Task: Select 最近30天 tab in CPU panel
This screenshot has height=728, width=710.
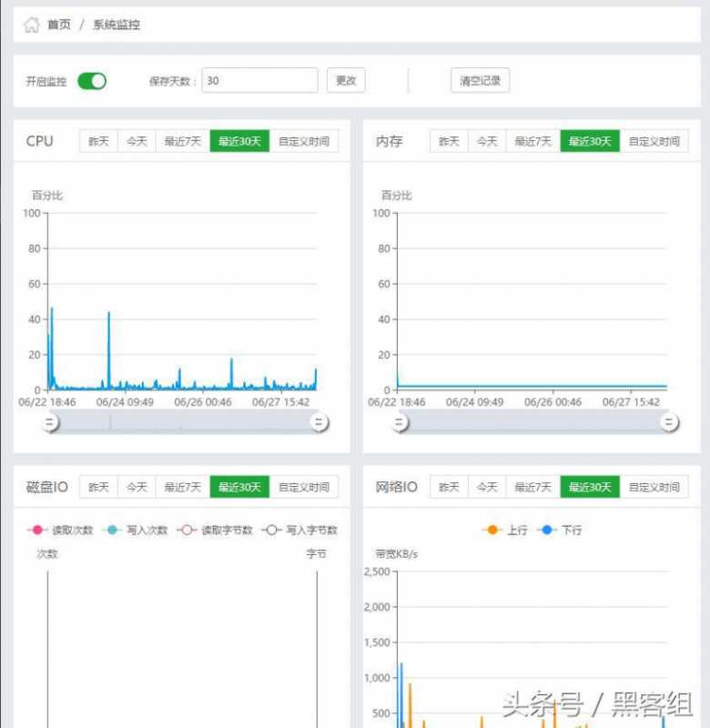Action: coord(239,141)
